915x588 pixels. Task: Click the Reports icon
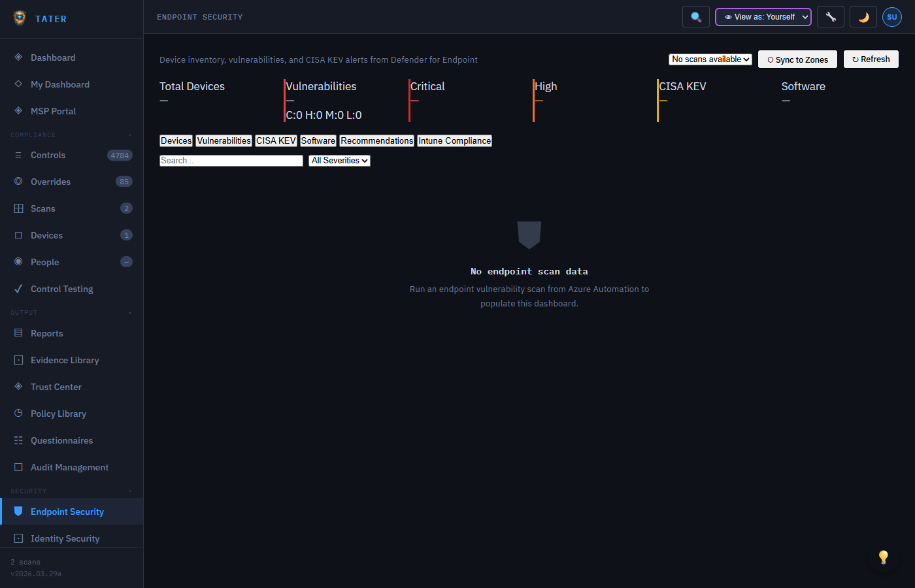[18, 333]
